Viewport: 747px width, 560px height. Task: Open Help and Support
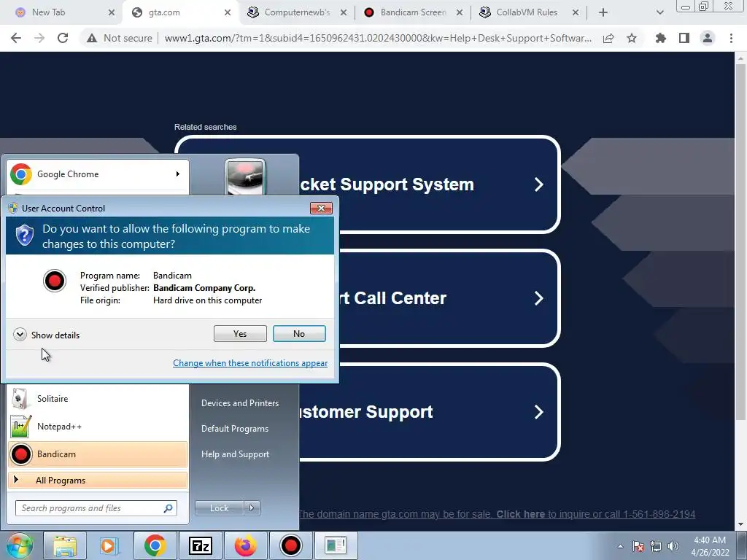tap(236, 454)
